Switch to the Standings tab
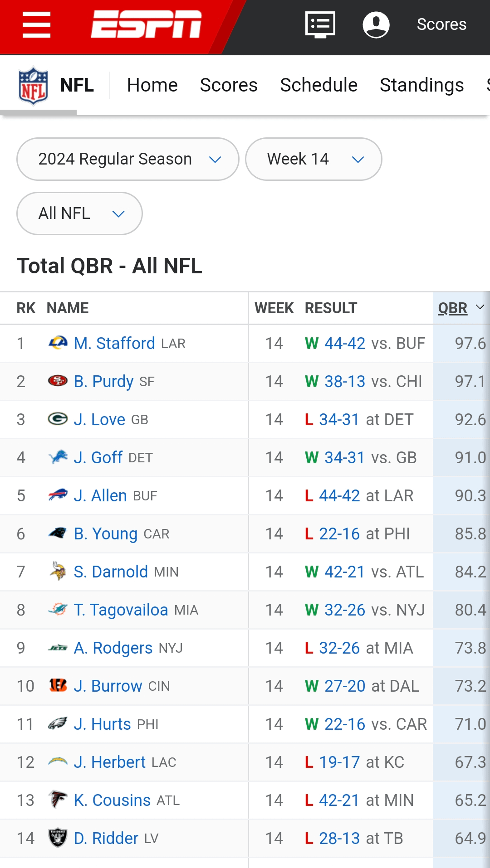 pyautogui.click(x=421, y=85)
